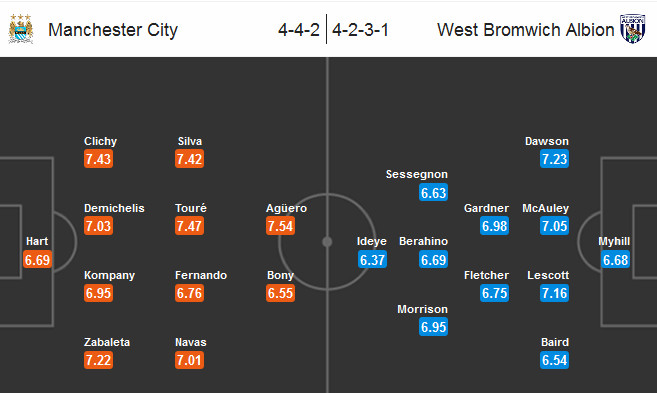The image size is (657, 393).
Task: Click Zabaleta's 7.22 rating badge
Action: pos(98,360)
